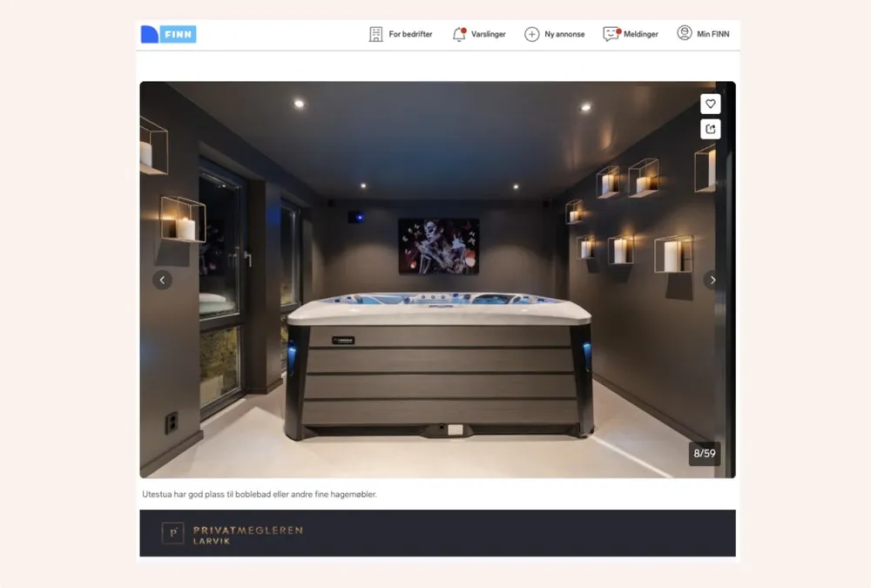Image resolution: width=871 pixels, height=588 pixels.
Task: Select the For bedrifter menu label
Action: coord(410,34)
